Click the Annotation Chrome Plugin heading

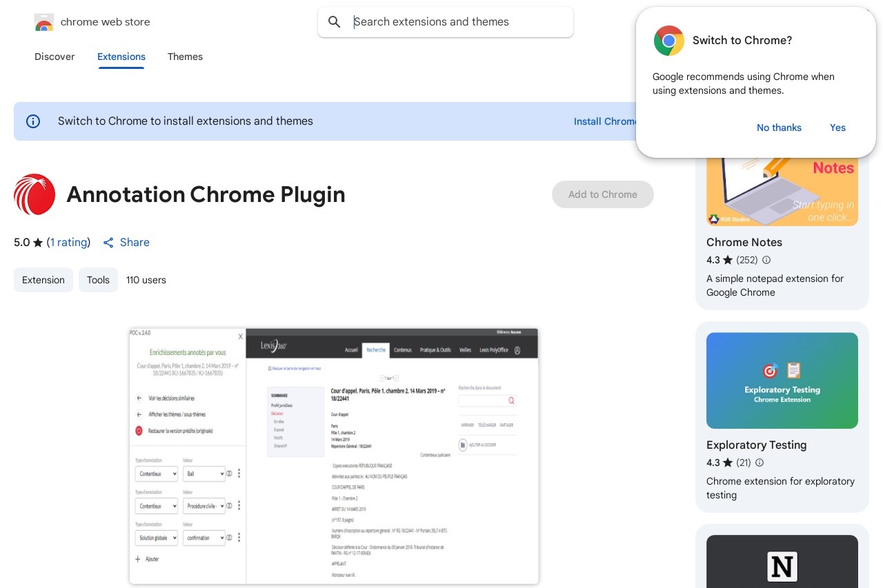point(206,194)
